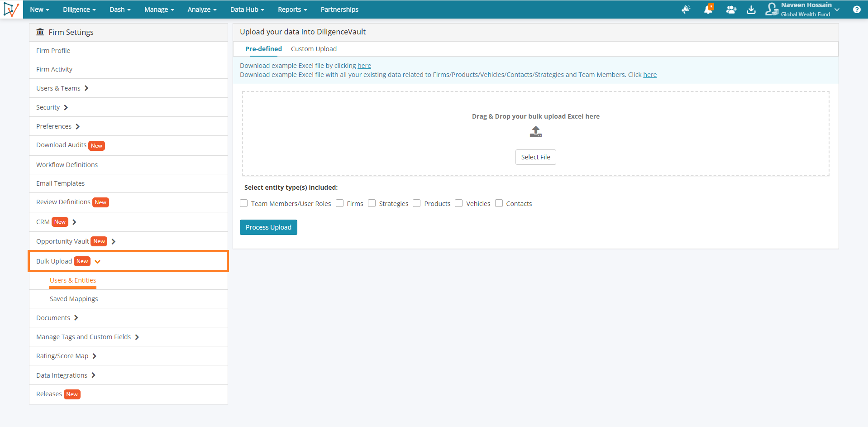Click the New badge beside Releases
Screen dimensions: 868x427
click(x=72, y=394)
